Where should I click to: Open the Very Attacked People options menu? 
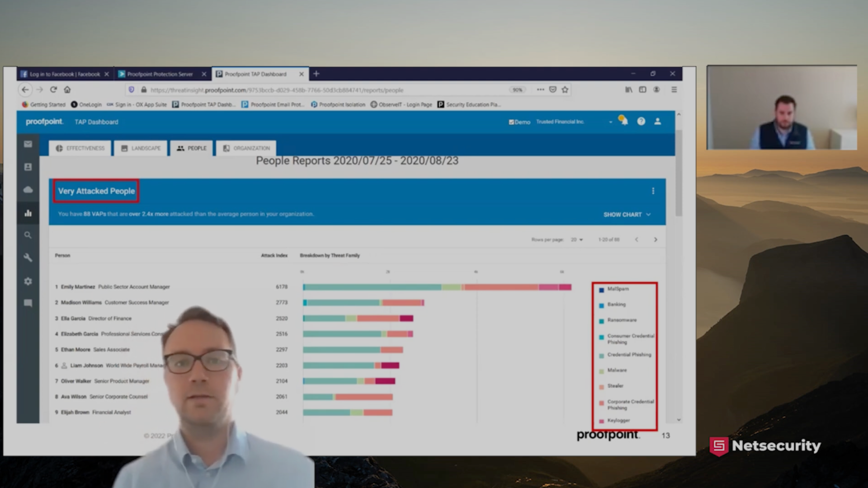tap(653, 191)
